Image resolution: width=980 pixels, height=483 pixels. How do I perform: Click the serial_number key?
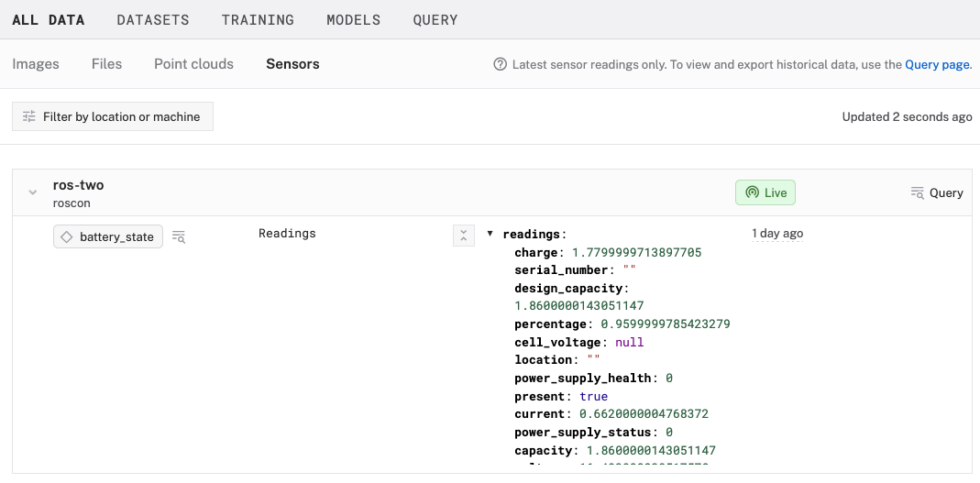coord(561,270)
